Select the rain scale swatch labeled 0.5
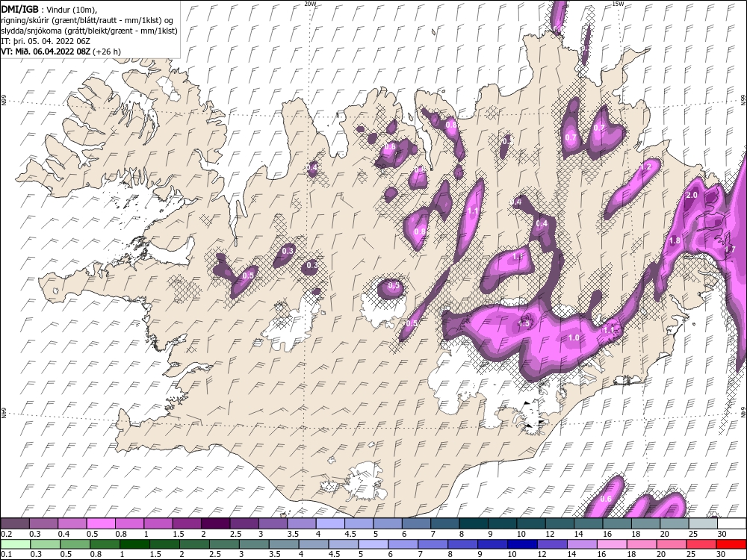The height and width of the screenshot is (560, 747). [75, 544]
